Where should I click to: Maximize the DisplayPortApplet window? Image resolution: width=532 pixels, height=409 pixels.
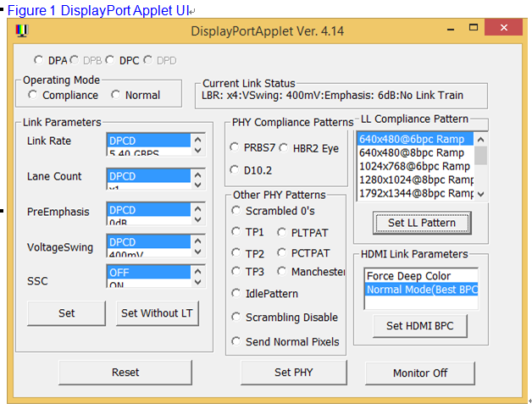pyautogui.click(x=474, y=28)
